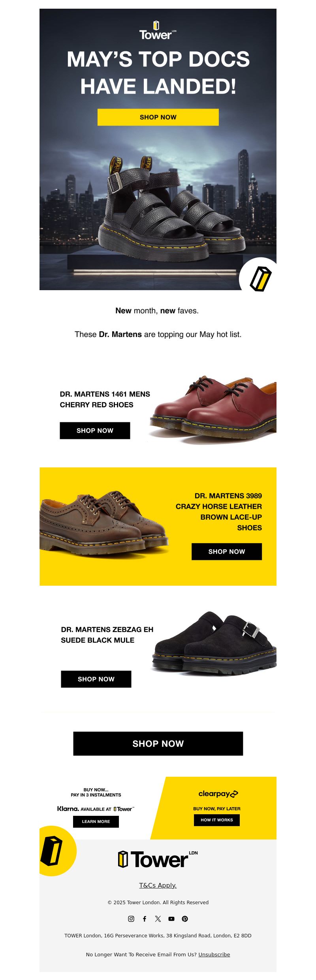Image resolution: width=316 pixels, height=980 pixels.
Task: Click Clearpay HOW IT WORKS button
Action: tap(217, 820)
